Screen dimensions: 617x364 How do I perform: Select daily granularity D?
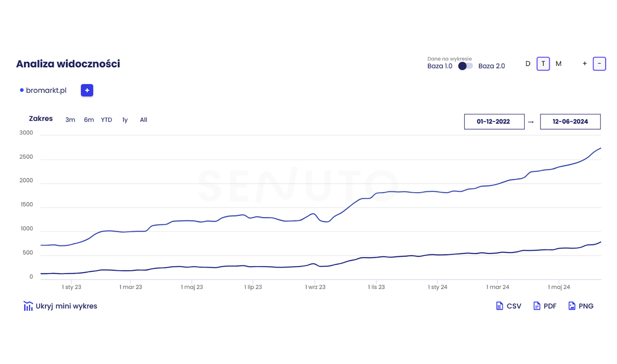click(528, 64)
